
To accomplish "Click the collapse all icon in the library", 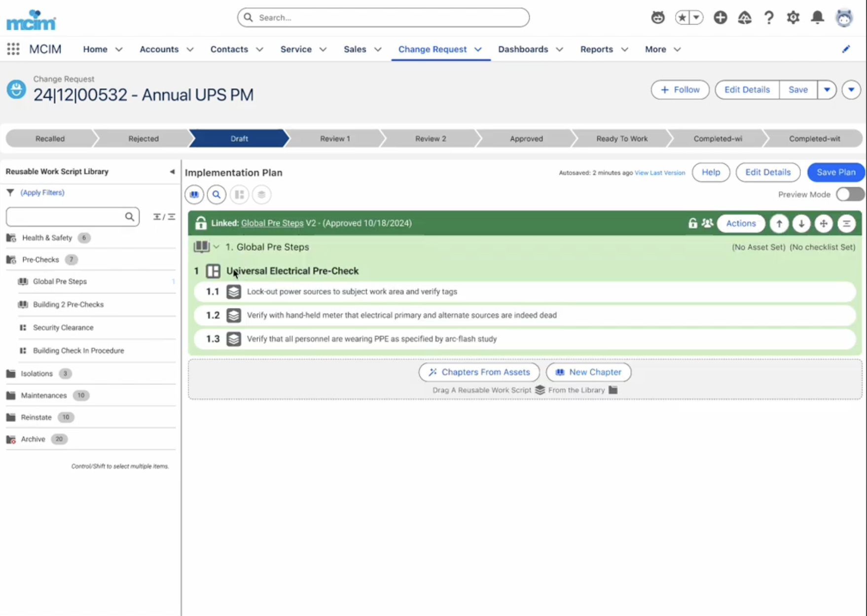I will tap(171, 217).
